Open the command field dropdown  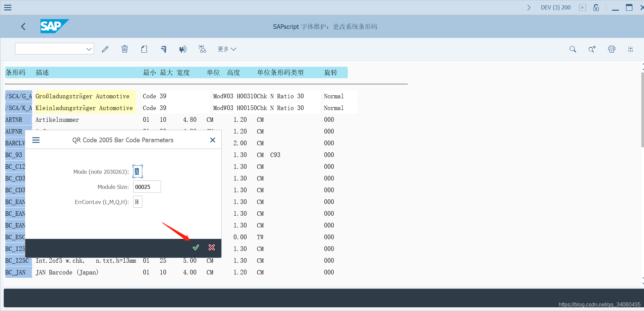click(x=89, y=49)
